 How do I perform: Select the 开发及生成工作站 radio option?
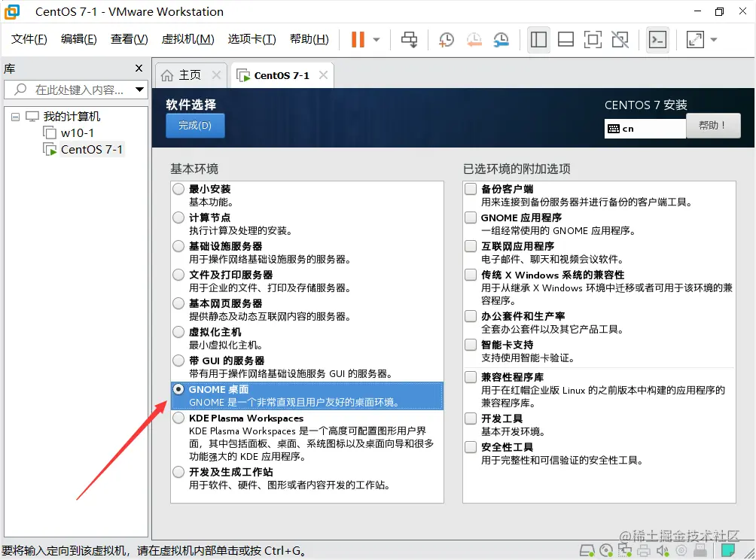coord(178,472)
